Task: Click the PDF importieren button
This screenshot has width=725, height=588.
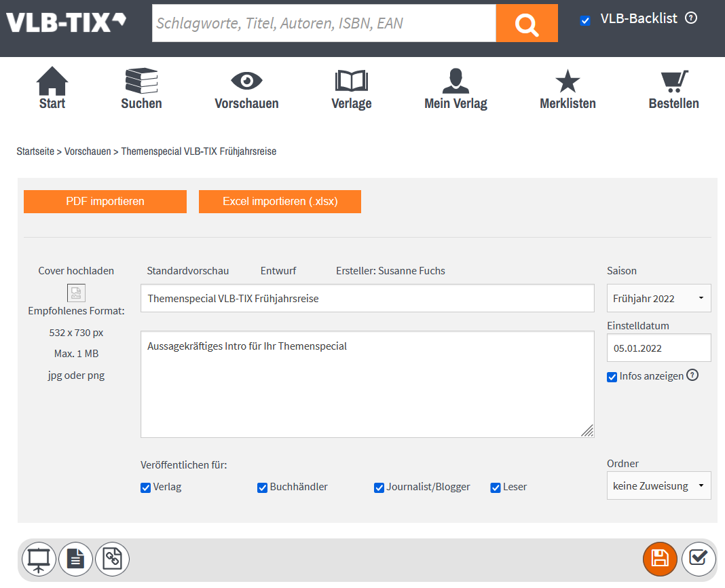Action: tap(105, 202)
